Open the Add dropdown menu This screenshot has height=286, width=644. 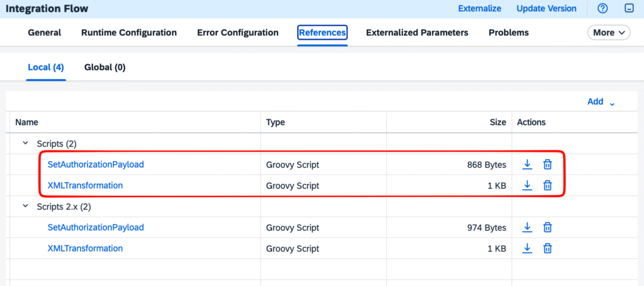(601, 101)
